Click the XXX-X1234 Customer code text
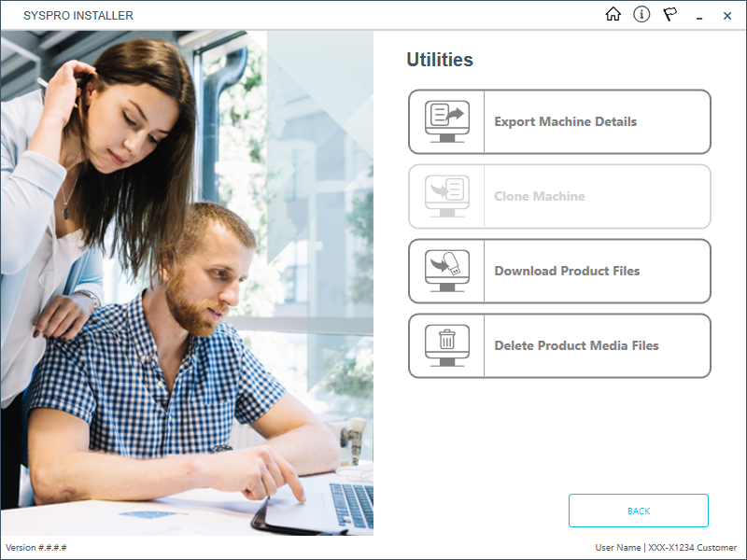Viewport: 747px width, 560px height. (x=692, y=547)
